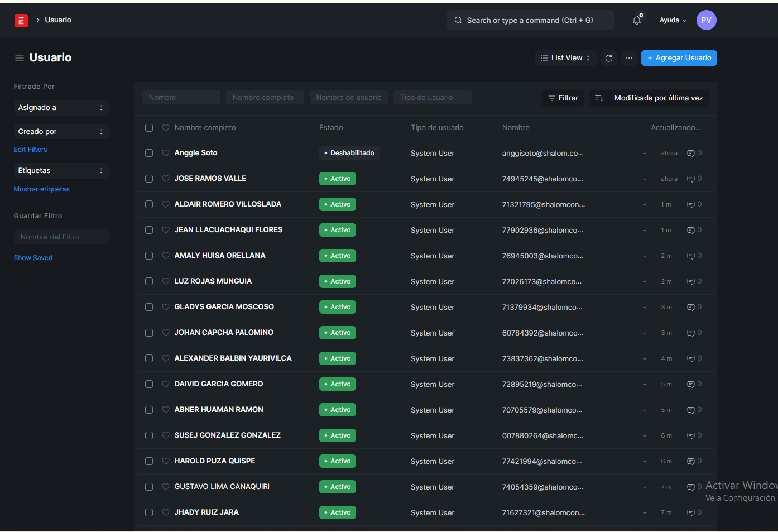This screenshot has width=778, height=532.
Task: Click the Edit Filters link
Action: coord(30,150)
